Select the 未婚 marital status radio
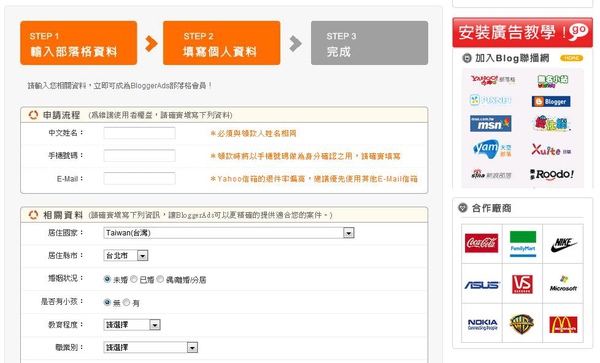This screenshot has width=600, height=363. click(x=107, y=279)
